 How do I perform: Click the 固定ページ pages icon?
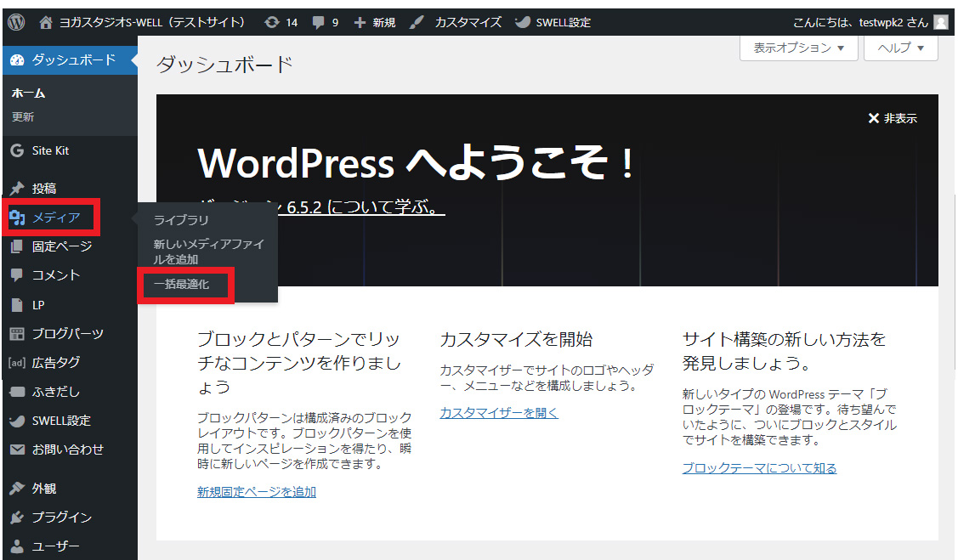point(17,246)
